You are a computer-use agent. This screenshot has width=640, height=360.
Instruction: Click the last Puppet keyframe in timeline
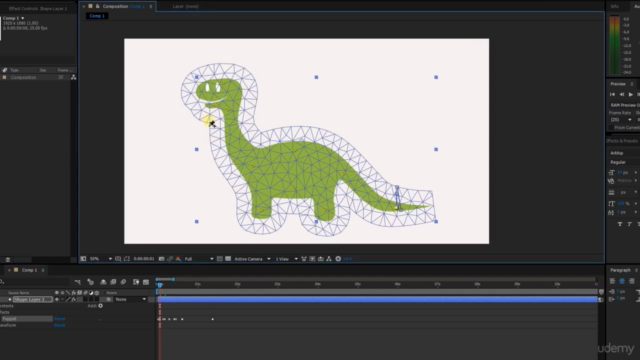click(213, 319)
